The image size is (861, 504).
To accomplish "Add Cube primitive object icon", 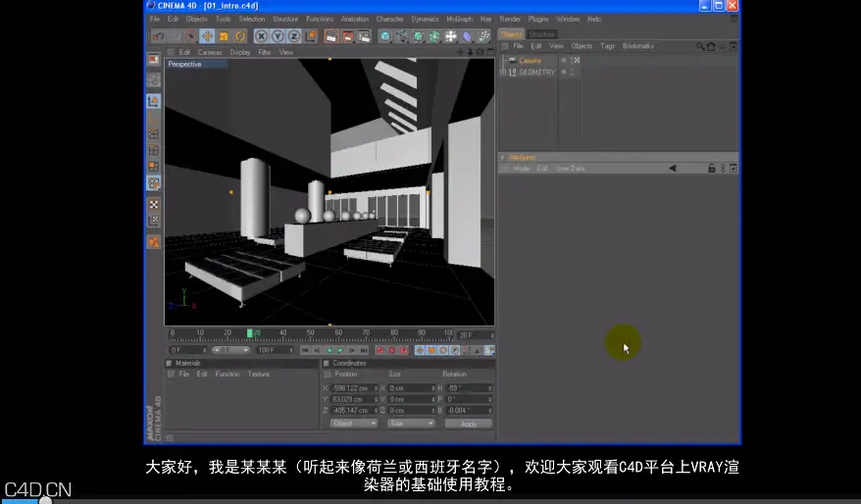I will (x=385, y=37).
